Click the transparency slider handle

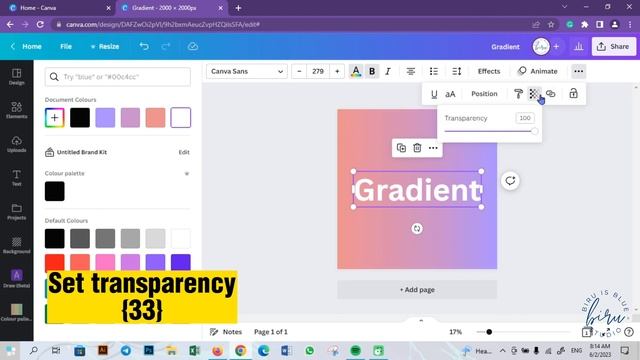point(534,131)
